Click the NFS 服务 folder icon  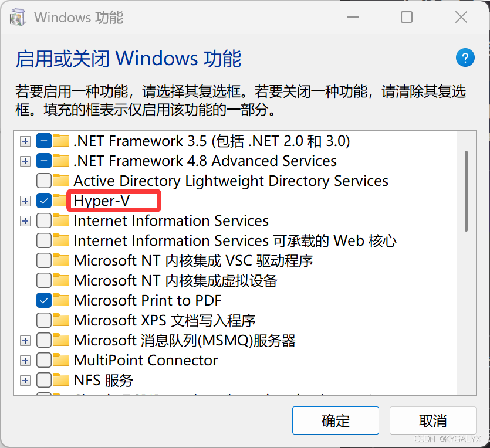(60, 380)
